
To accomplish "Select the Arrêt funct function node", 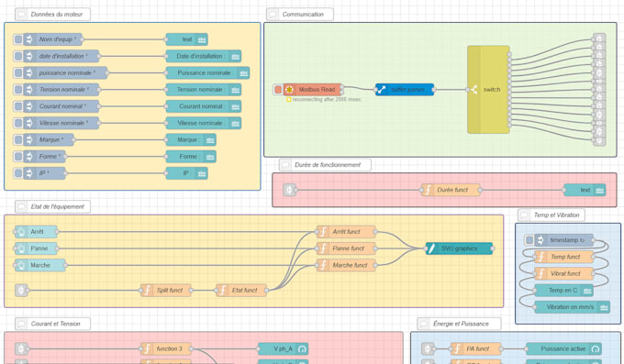I will tap(346, 232).
